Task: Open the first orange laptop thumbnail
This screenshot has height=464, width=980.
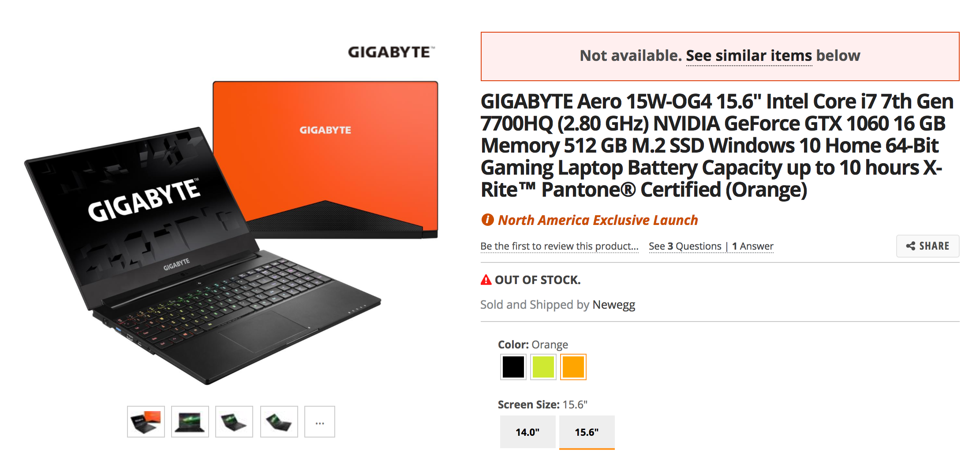Action: click(x=146, y=422)
